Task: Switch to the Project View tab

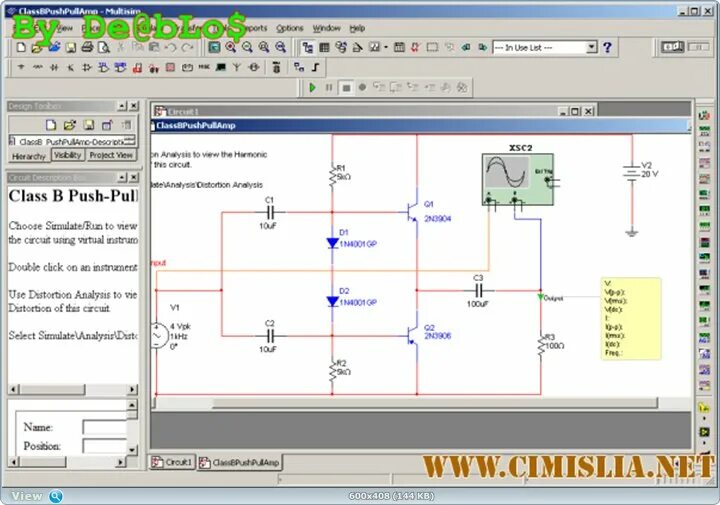Action: tap(111, 155)
